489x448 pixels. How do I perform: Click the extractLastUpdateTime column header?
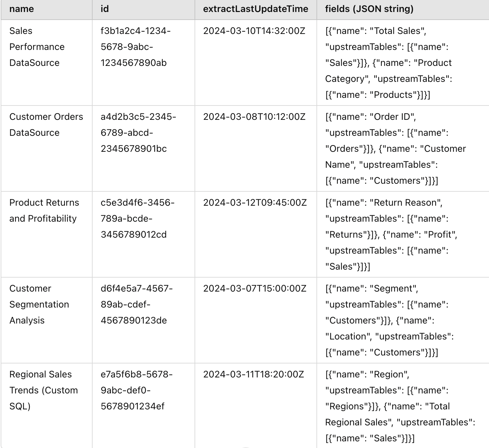[255, 9]
